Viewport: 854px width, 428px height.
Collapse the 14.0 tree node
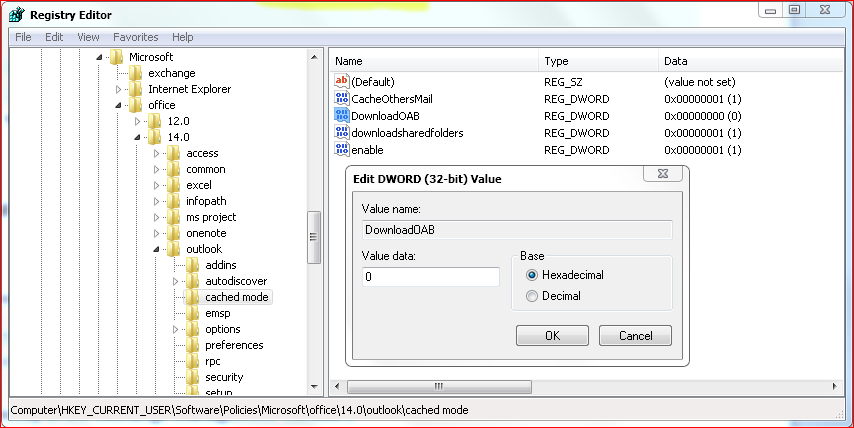point(137,137)
